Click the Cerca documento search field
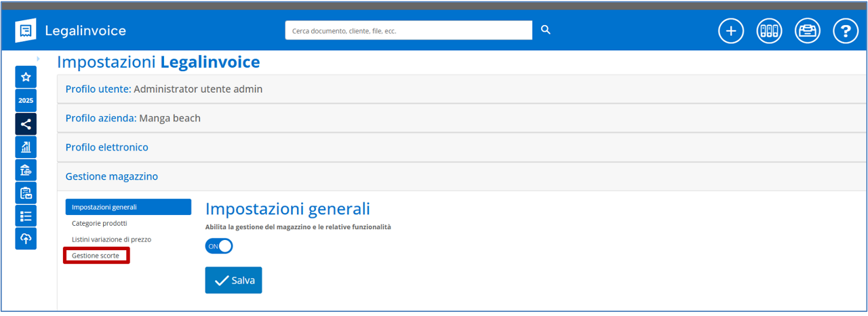The image size is (868, 316). point(408,31)
